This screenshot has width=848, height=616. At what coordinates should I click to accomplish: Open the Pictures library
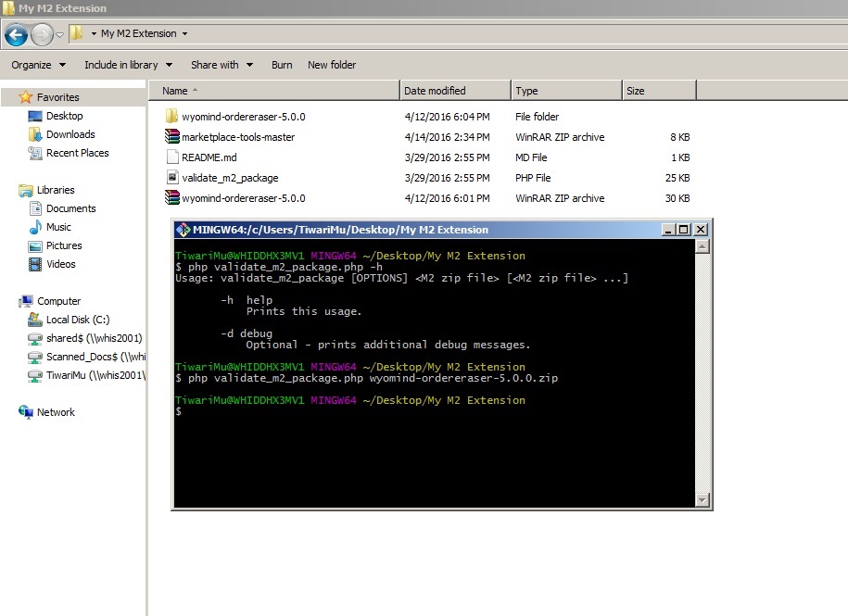(64, 245)
